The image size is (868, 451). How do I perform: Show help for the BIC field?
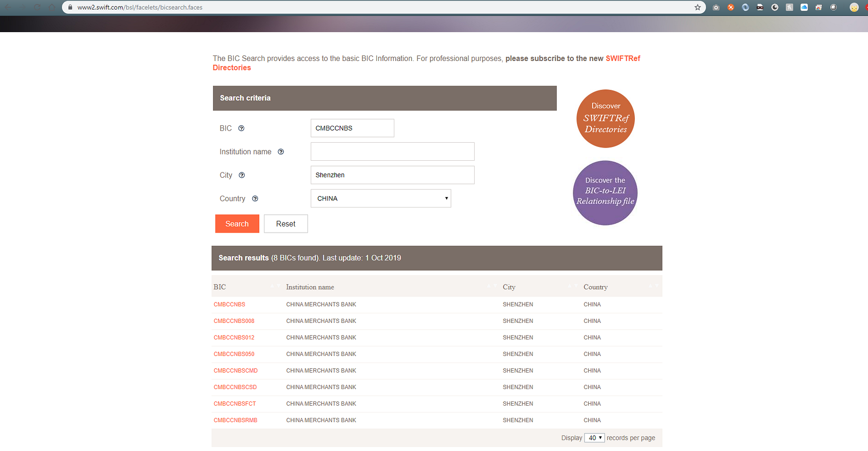coord(241,128)
